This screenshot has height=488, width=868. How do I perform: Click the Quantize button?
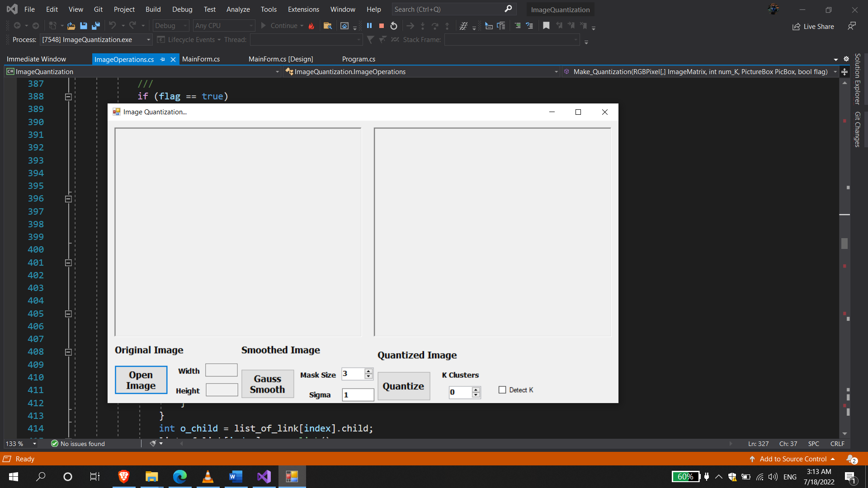tap(403, 386)
